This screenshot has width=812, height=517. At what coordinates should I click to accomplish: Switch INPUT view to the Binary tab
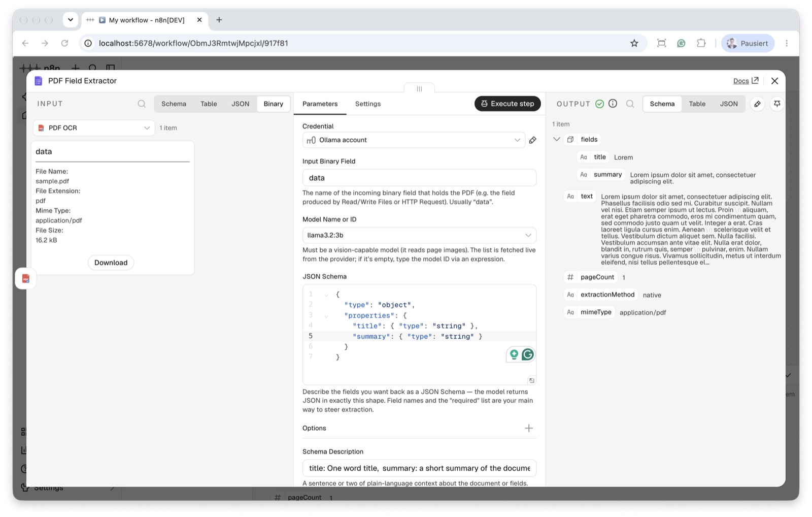274,104
